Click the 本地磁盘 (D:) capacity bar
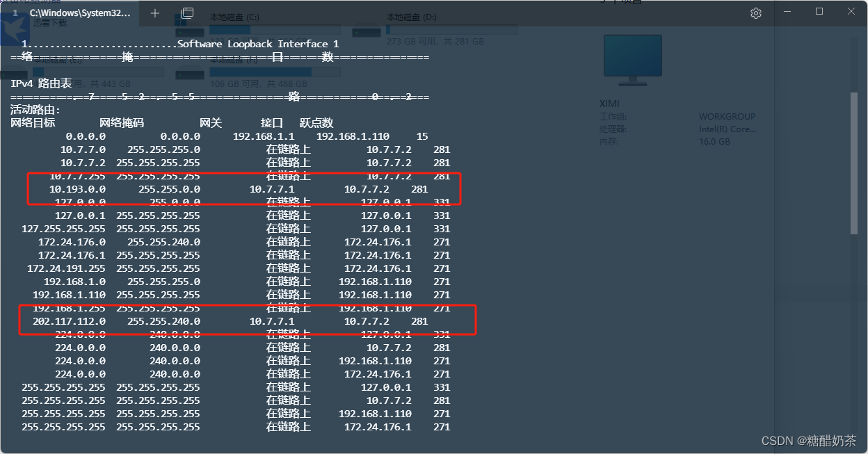868x454 pixels. (x=451, y=30)
